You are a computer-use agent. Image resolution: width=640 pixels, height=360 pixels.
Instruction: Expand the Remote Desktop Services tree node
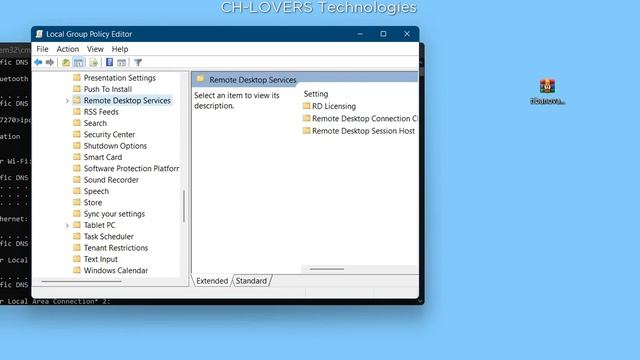point(67,101)
